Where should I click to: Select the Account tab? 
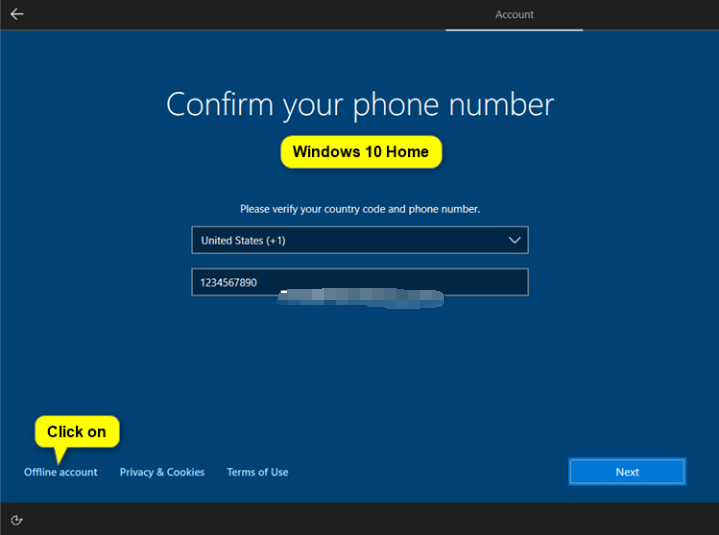tap(514, 15)
